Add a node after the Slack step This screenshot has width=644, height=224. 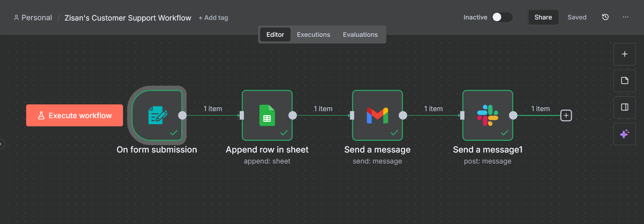coord(566,115)
